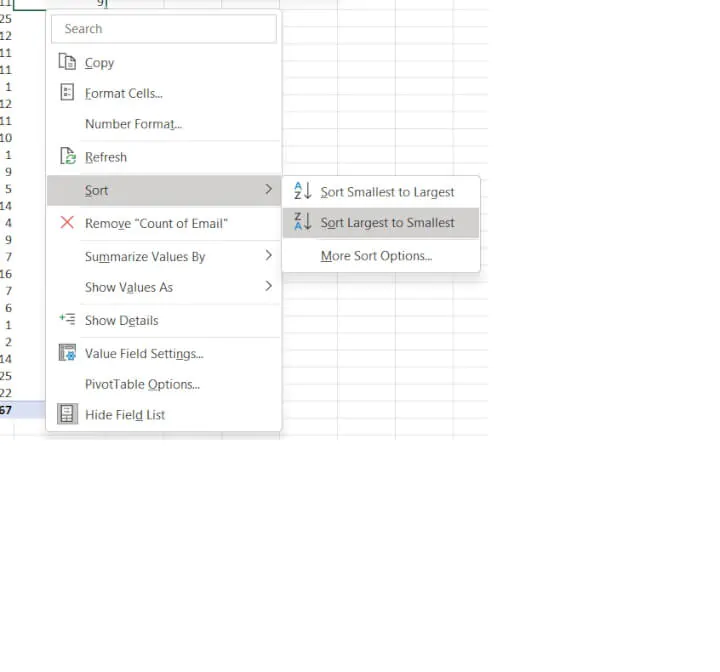Select the cell showing 6
The width and height of the screenshot is (720, 672).
point(8,308)
